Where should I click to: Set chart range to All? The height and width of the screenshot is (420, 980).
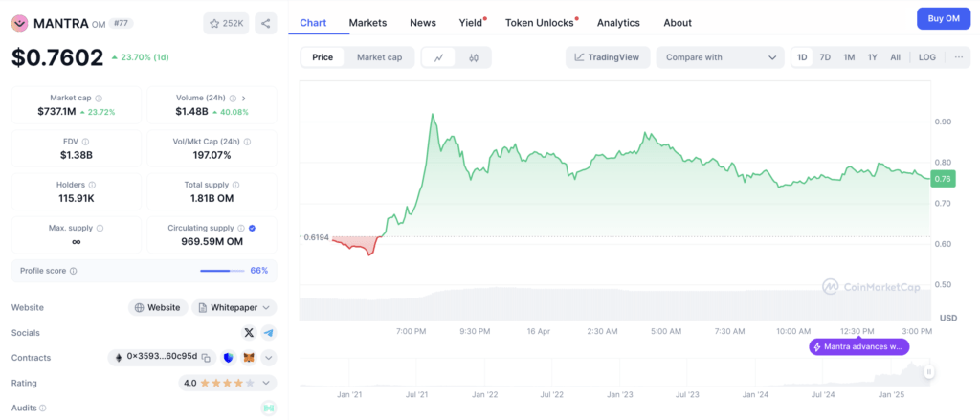pos(896,57)
